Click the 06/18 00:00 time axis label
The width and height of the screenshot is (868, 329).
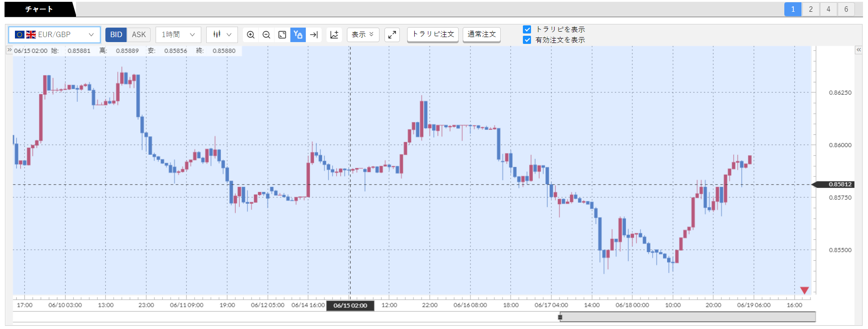click(x=632, y=305)
